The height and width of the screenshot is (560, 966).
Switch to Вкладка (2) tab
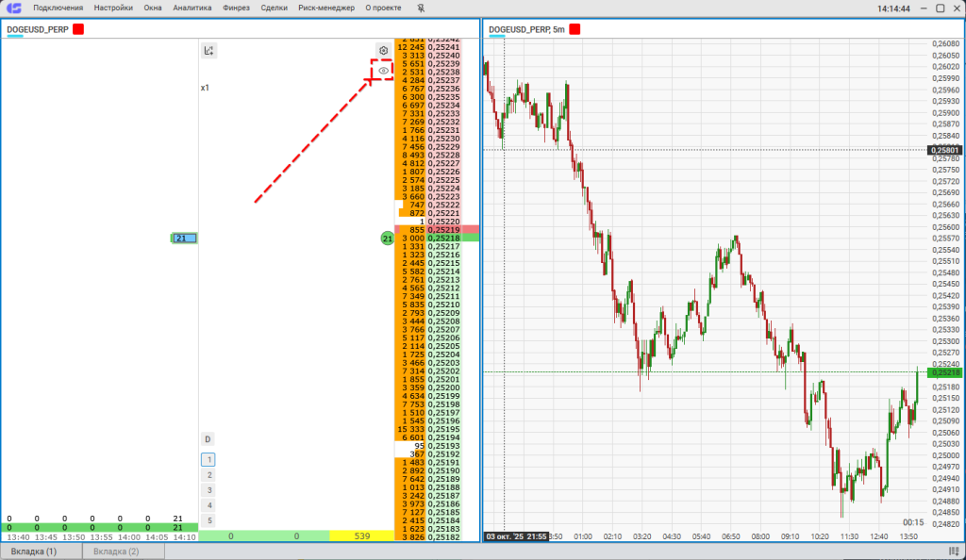point(118,551)
